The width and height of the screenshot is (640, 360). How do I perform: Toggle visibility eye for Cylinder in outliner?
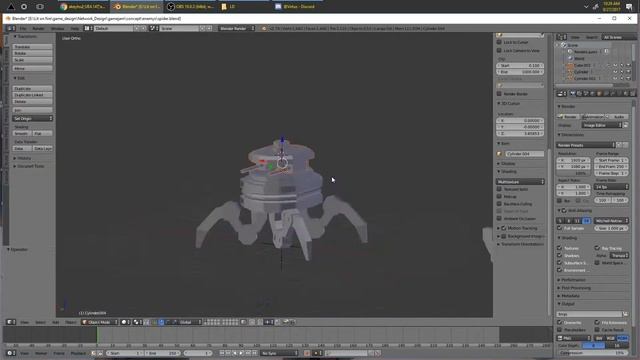616,72
